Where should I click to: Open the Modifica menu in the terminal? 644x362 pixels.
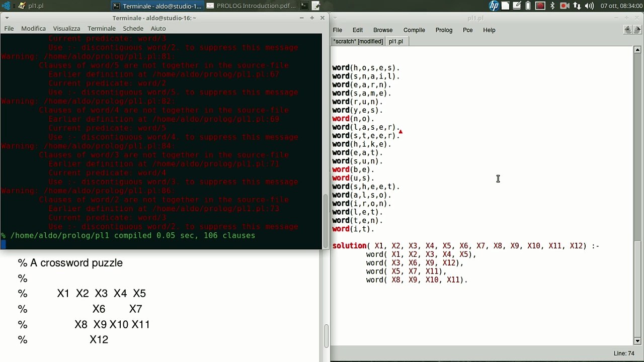pos(33,29)
